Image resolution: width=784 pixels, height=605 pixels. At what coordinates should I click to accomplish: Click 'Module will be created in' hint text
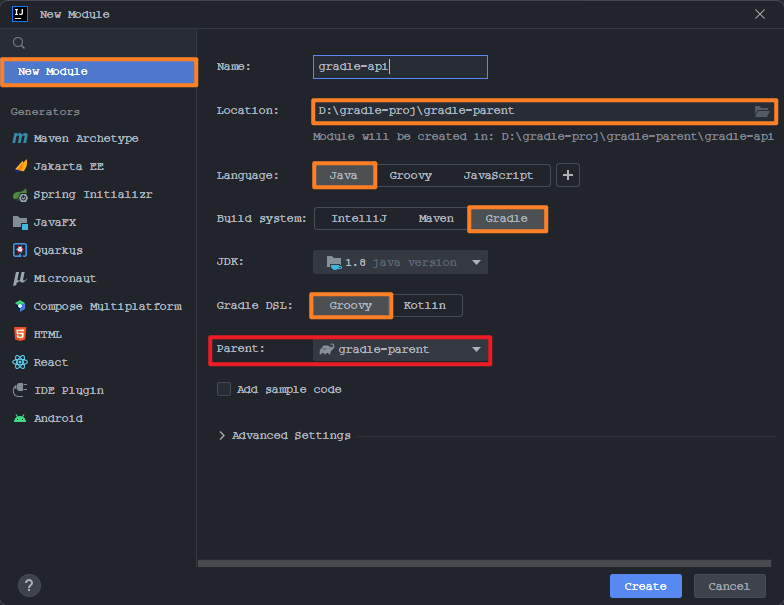[x=543, y=136]
